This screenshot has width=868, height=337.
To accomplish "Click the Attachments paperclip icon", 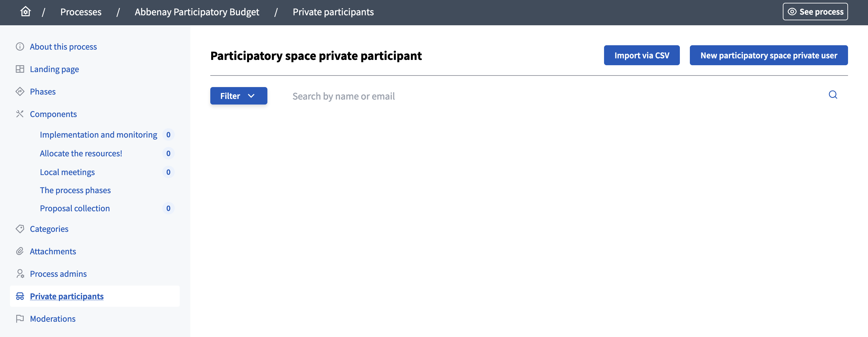I will 20,251.
